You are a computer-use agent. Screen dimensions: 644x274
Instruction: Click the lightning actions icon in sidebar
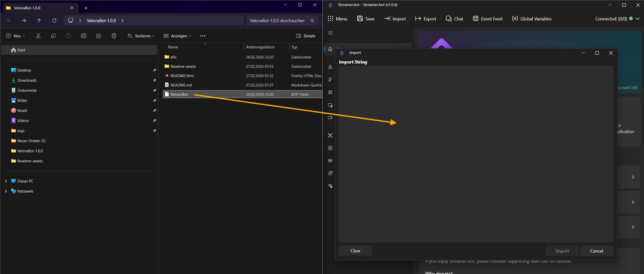pos(330,80)
